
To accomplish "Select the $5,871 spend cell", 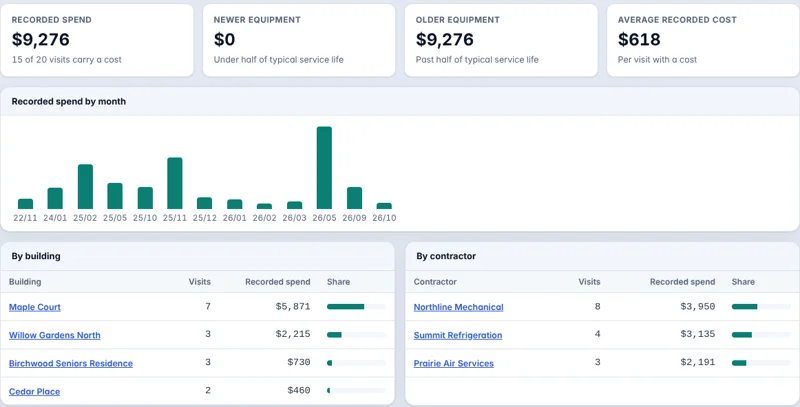I will [293, 307].
